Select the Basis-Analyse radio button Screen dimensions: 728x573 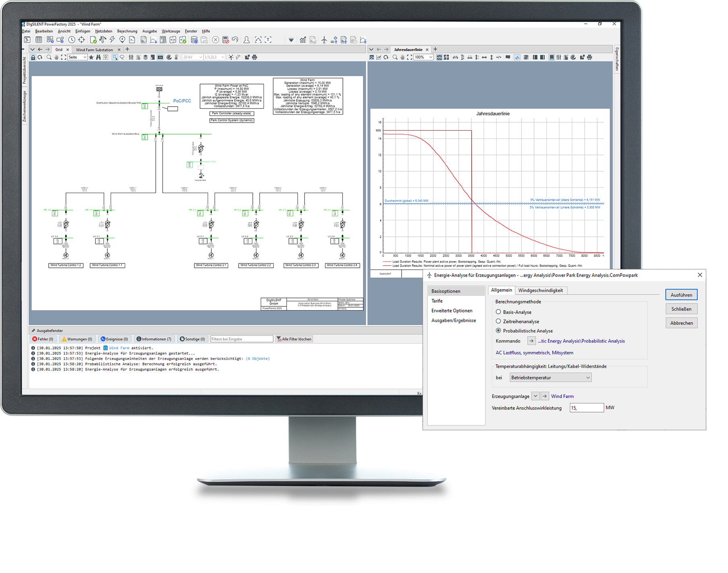[x=498, y=312]
